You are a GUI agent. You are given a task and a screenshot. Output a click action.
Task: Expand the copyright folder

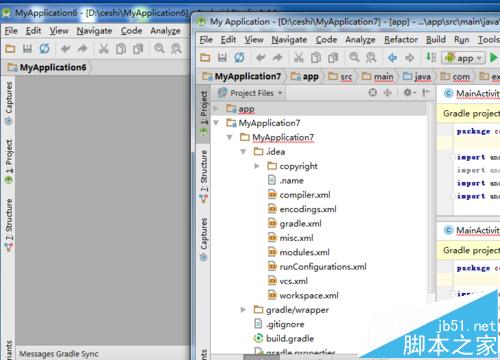(257, 166)
